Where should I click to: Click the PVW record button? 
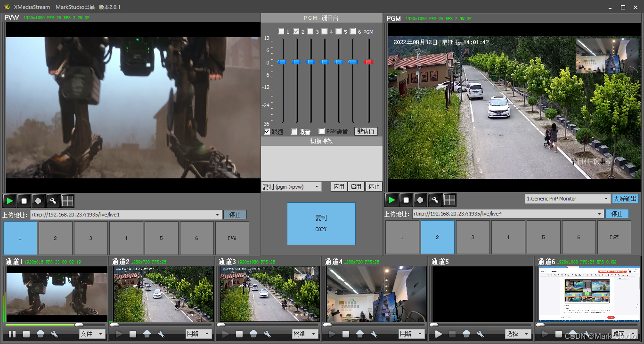click(x=38, y=200)
